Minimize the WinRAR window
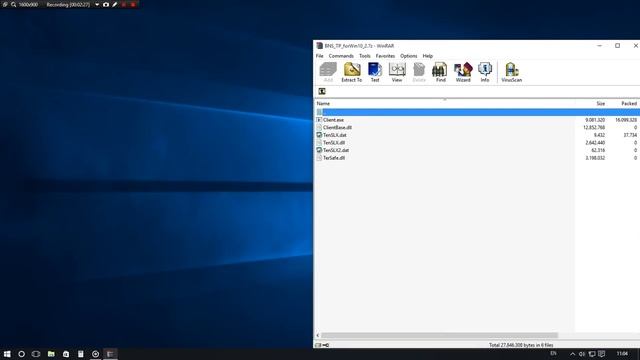 (599, 46)
